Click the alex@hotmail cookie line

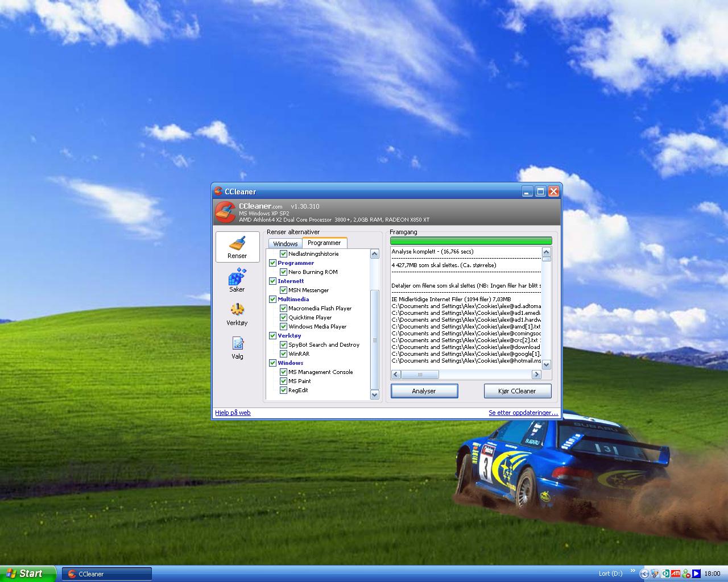click(x=466, y=360)
